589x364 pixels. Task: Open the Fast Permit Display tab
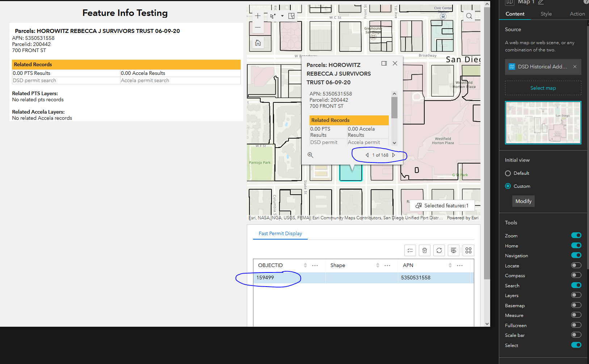280,233
